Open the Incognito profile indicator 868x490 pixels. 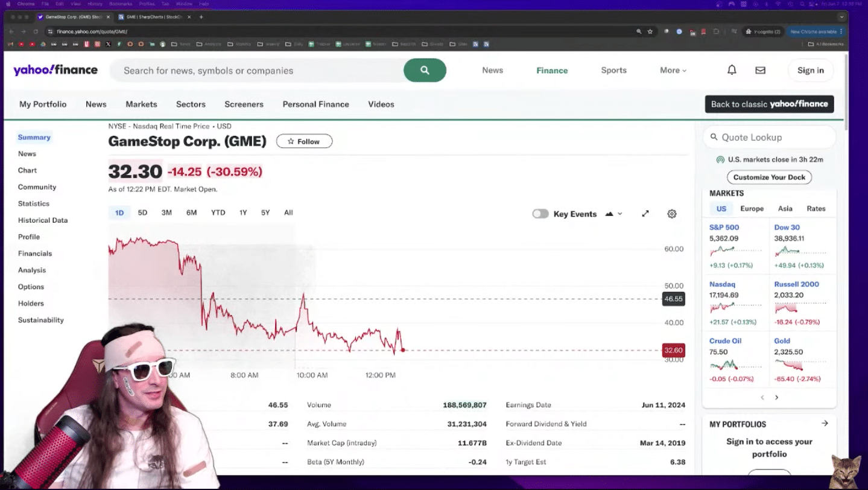[762, 31]
